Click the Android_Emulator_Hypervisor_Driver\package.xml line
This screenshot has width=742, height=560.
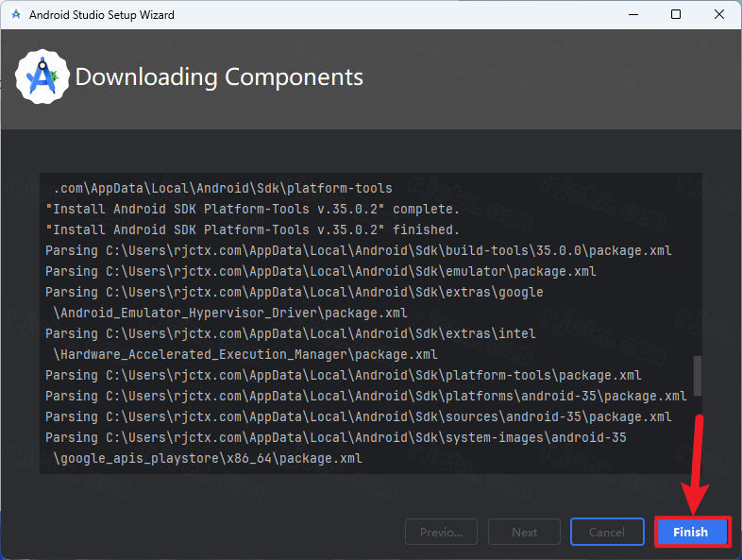pyautogui.click(x=230, y=313)
